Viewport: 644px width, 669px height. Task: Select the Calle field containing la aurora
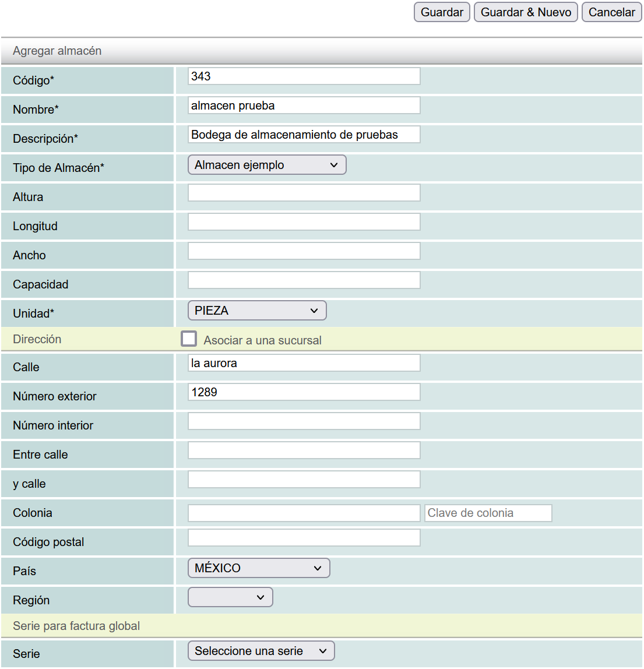click(304, 363)
